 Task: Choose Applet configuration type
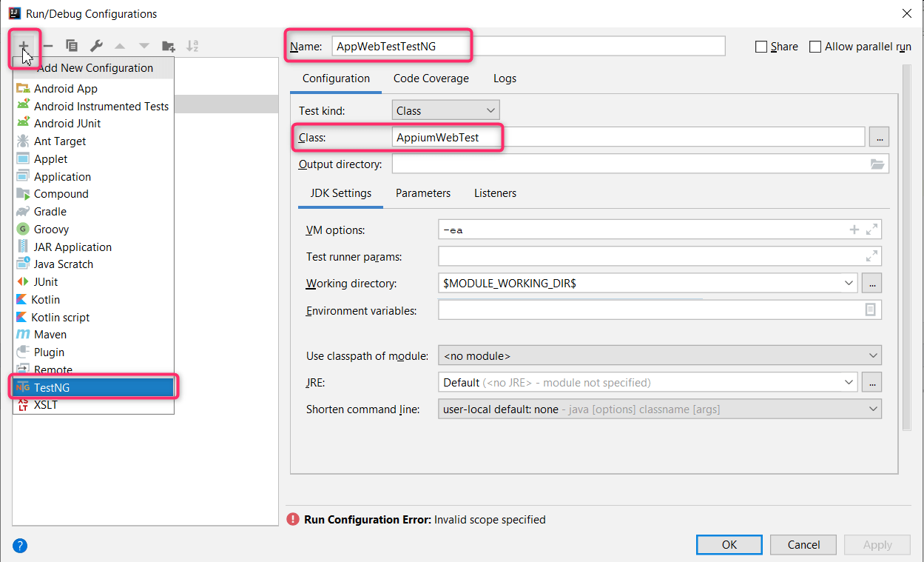(93, 158)
